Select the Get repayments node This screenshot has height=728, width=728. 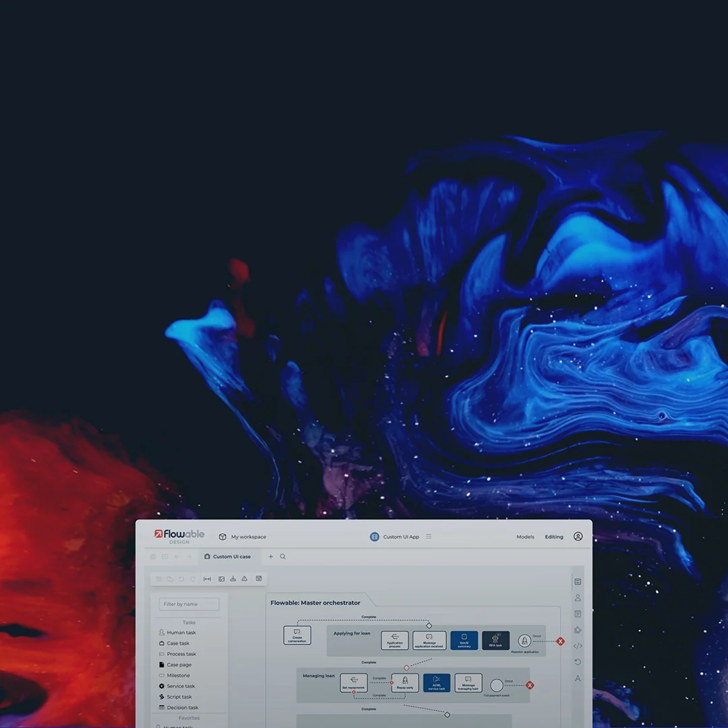[353, 682]
